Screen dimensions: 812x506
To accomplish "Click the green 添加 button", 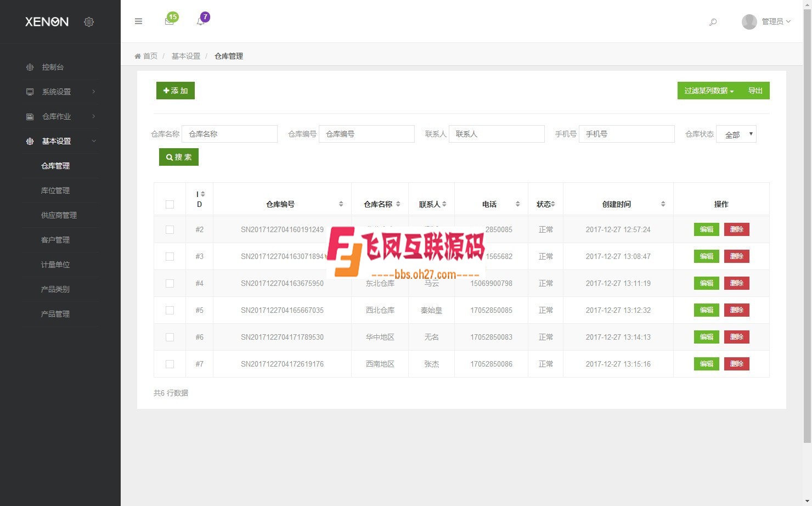I will click(x=176, y=91).
